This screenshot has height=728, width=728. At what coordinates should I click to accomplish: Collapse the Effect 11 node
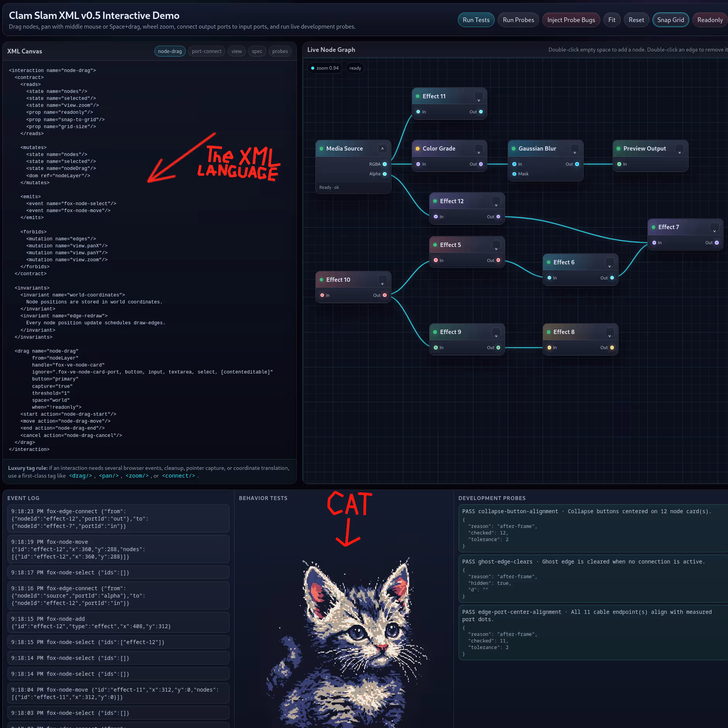click(x=479, y=96)
